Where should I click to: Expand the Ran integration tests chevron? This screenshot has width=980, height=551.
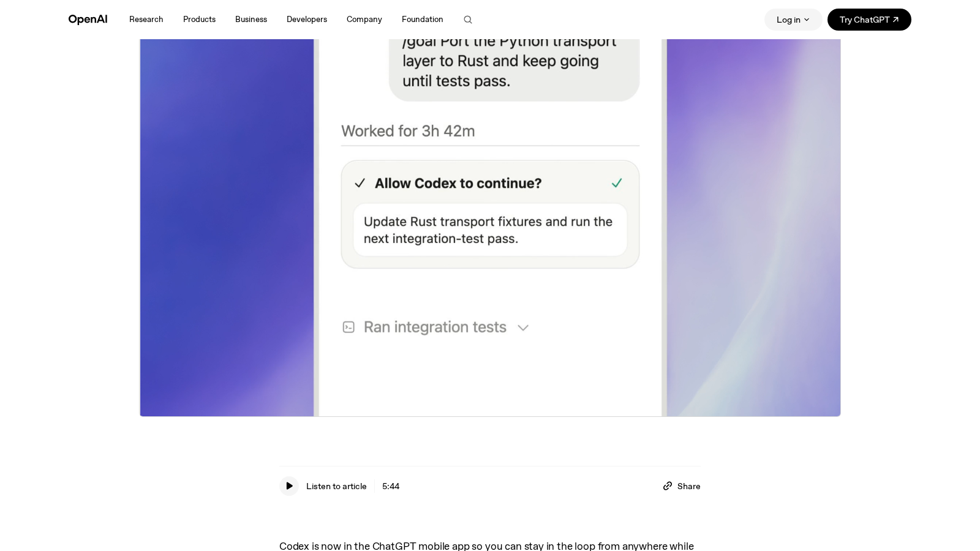coord(523,328)
